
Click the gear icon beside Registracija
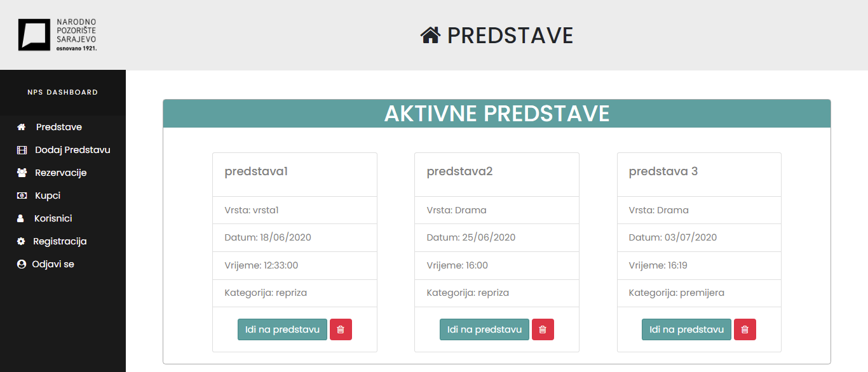click(21, 241)
